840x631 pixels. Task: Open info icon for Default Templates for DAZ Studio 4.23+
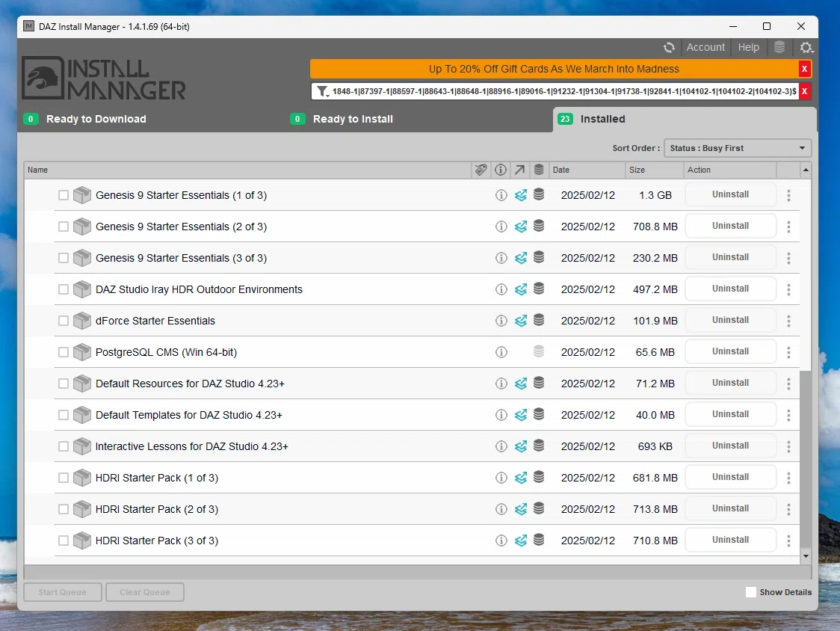click(501, 415)
